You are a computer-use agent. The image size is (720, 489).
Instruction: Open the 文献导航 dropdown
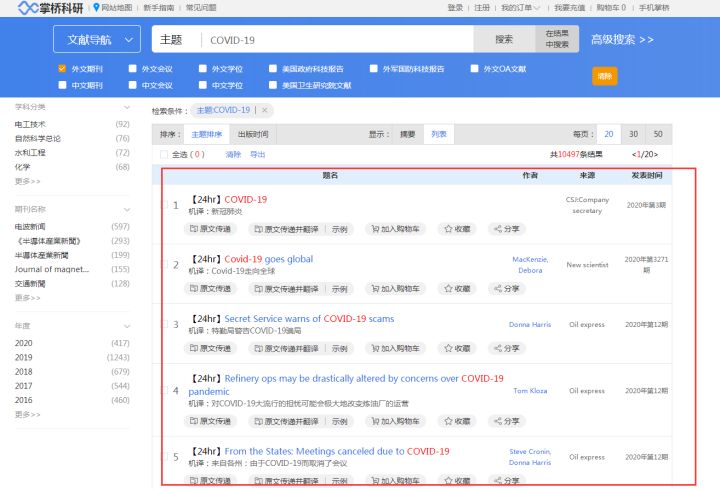(x=97, y=39)
